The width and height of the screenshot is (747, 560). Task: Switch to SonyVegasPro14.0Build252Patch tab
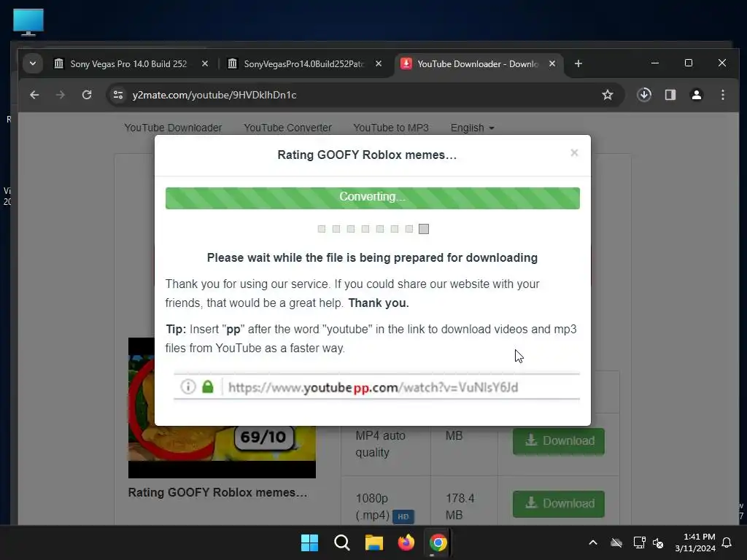point(303,64)
